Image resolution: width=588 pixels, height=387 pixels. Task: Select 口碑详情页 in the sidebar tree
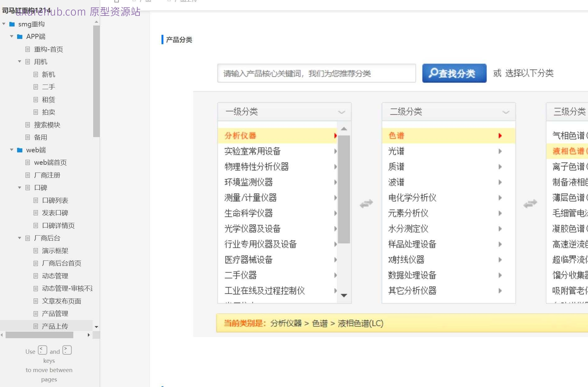click(59, 225)
